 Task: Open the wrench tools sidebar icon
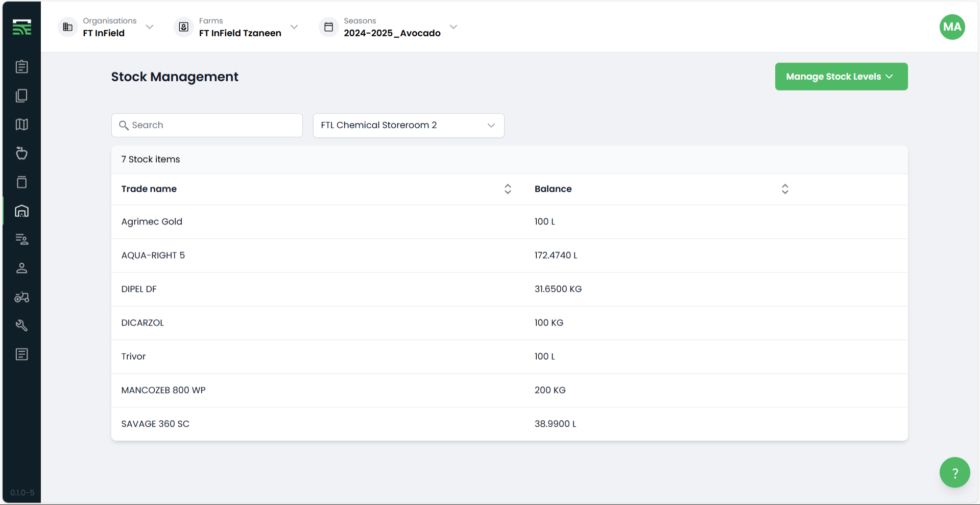[22, 326]
